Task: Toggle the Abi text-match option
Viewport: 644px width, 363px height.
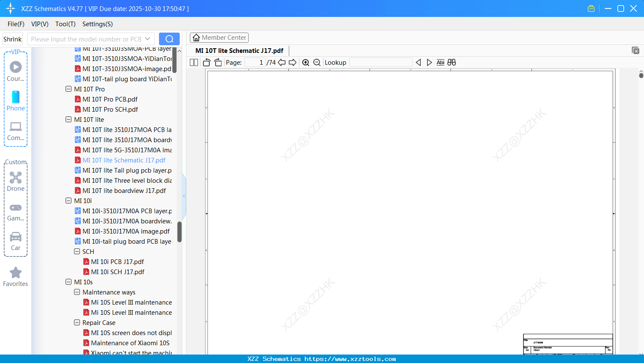Action: coord(441,63)
